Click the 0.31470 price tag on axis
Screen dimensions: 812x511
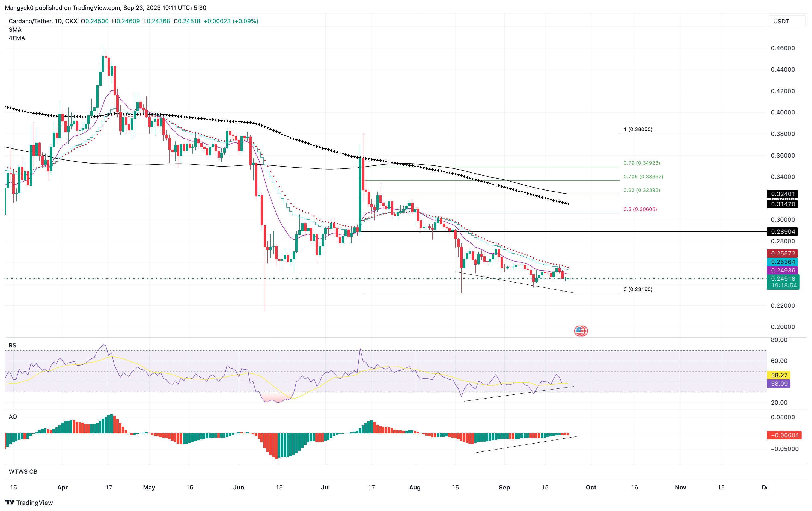pos(782,204)
